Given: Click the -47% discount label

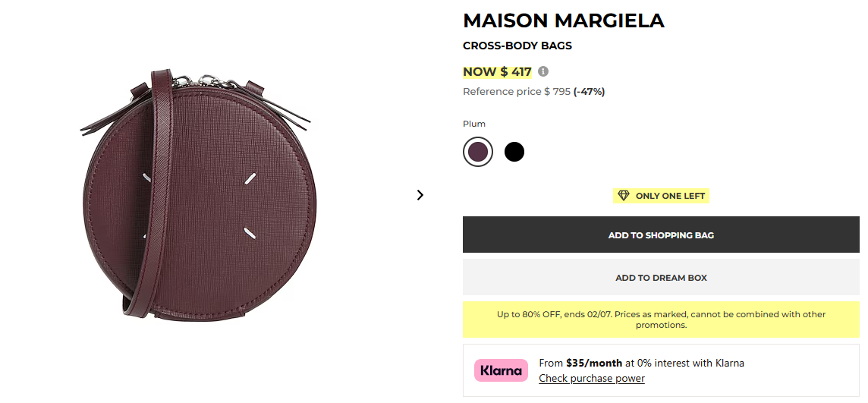Looking at the screenshot, I should click(x=590, y=92).
